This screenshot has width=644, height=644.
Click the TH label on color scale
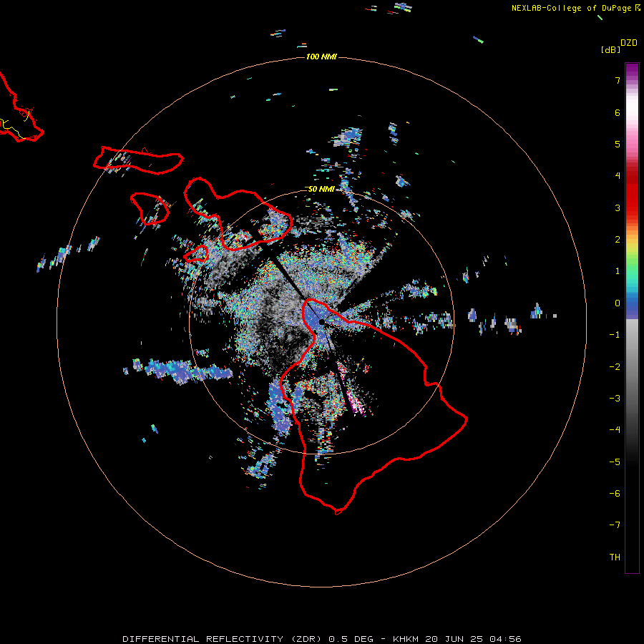[x=615, y=557]
